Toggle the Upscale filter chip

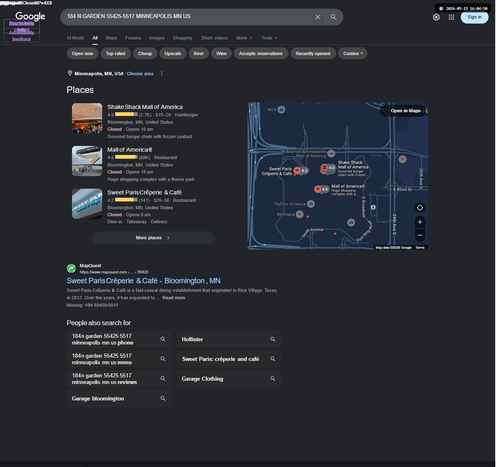[173, 53]
